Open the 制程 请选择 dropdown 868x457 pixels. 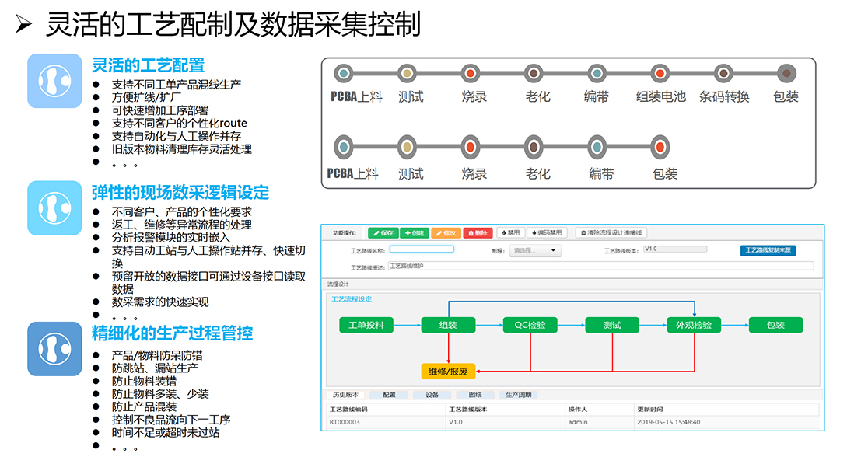[x=535, y=250]
